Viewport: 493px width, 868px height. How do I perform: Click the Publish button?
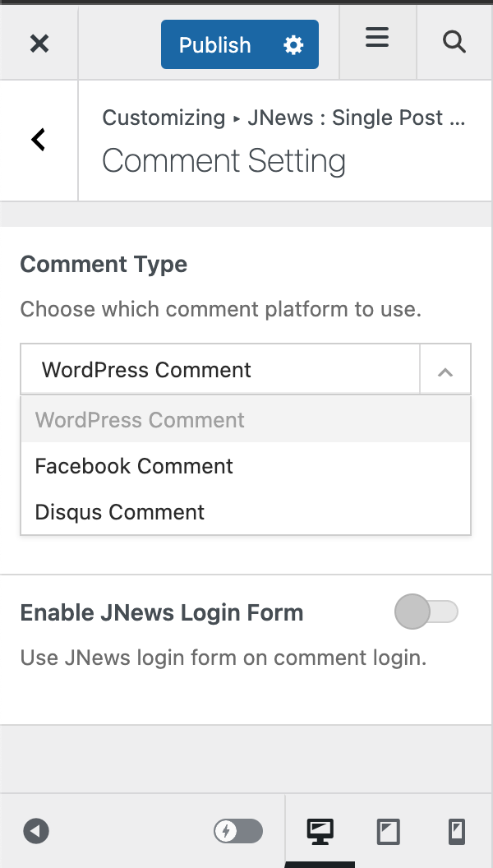[x=215, y=45]
